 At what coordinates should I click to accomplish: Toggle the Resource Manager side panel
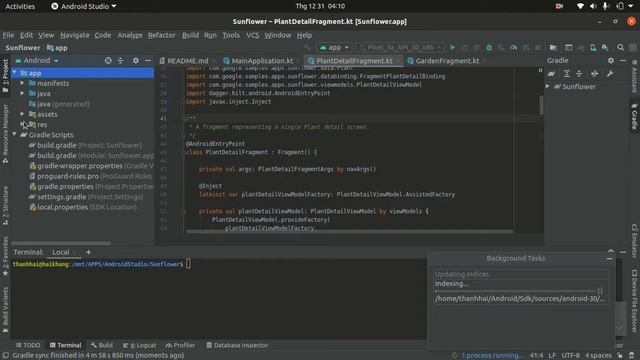click(5, 133)
